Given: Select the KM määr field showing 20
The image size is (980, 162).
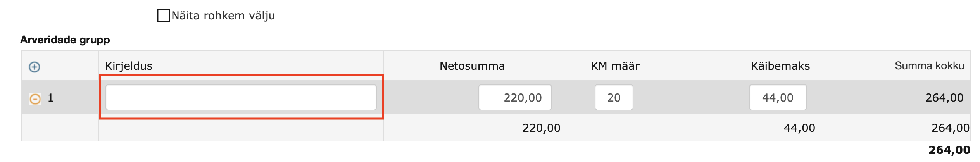Looking at the screenshot, I should 614,97.
